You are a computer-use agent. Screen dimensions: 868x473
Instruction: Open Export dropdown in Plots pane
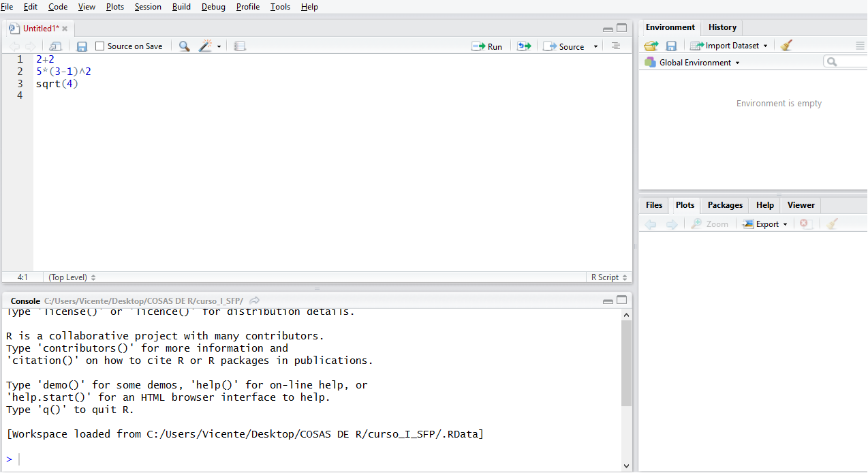pos(785,224)
